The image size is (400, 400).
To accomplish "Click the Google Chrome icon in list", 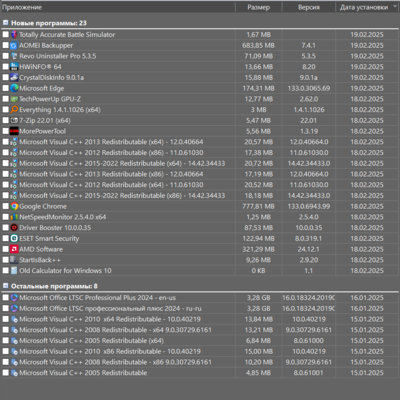I will (x=14, y=206).
